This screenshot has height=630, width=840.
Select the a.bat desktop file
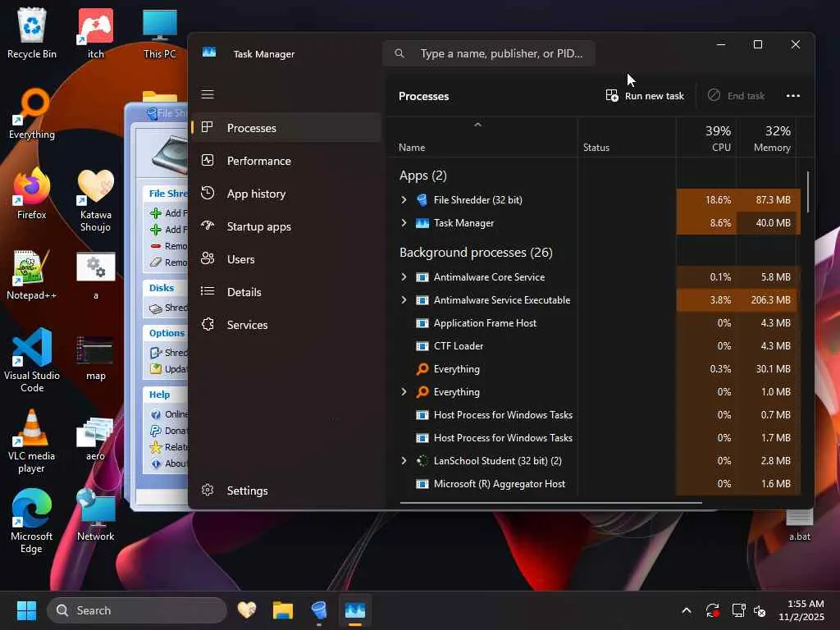(799, 526)
